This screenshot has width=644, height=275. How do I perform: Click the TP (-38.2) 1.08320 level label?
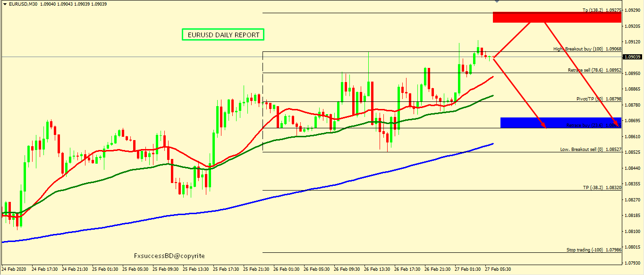pyautogui.click(x=602, y=187)
